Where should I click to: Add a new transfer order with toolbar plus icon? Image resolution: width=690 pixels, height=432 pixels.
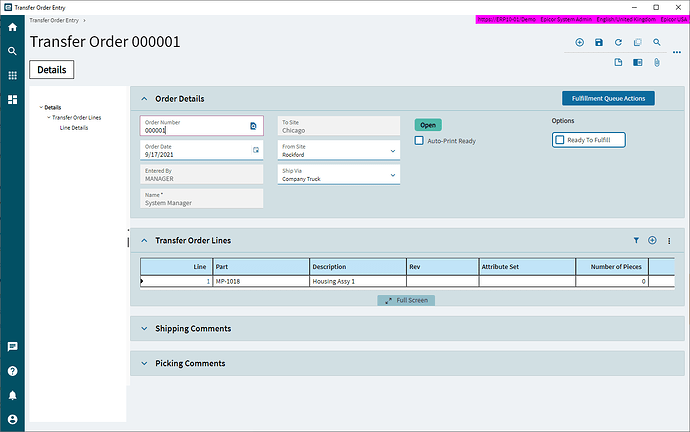pyautogui.click(x=580, y=42)
